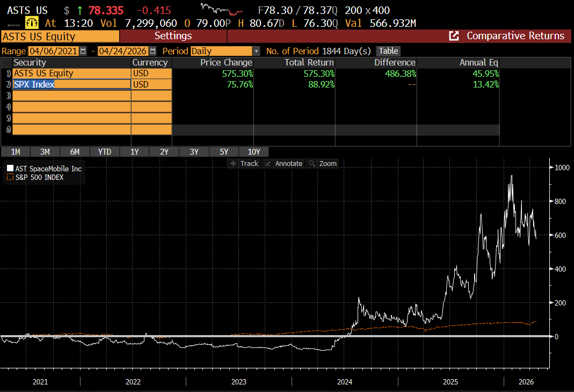Click USD currency cell for SPX row
This screenshot has height=392, width=574.
click(x=151, y=84)
